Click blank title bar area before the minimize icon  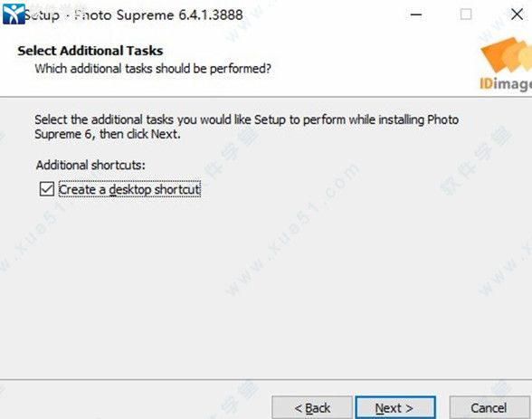322,14
